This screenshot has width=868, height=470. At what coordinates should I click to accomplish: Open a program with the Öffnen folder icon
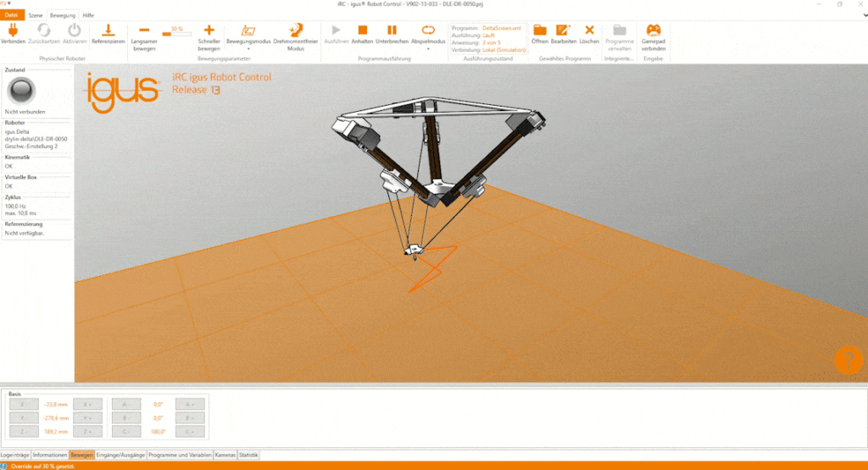pos(539,30)
